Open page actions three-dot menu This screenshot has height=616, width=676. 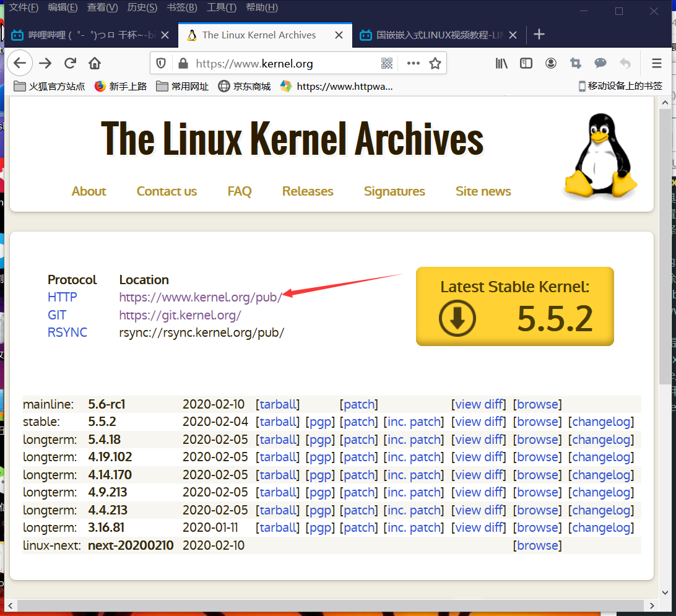413,63
